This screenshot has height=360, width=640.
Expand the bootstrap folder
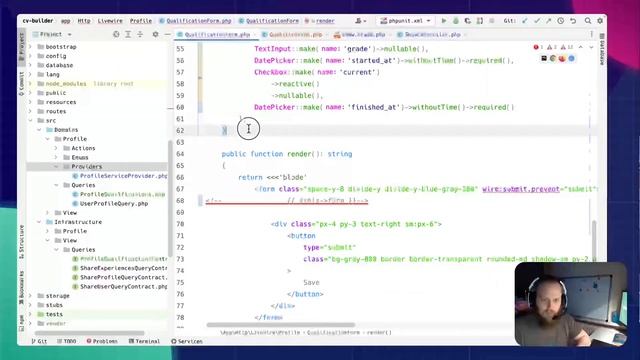(x=30, y=47)
